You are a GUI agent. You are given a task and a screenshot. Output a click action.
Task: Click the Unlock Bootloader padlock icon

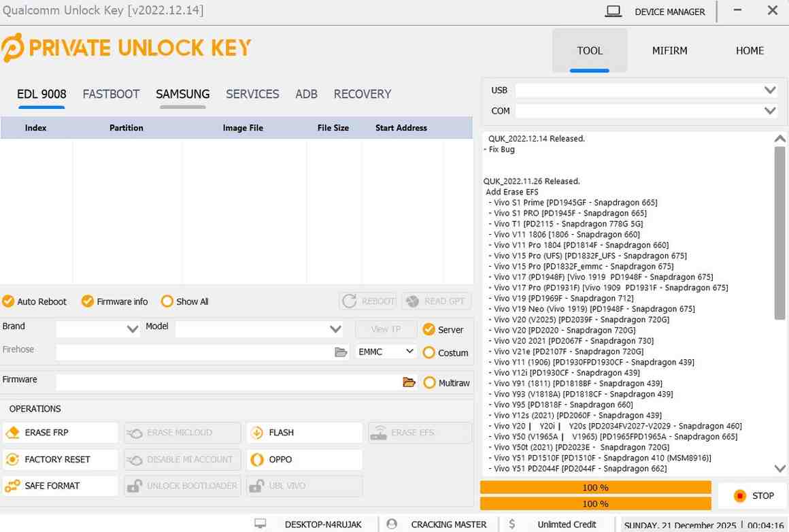135,486
